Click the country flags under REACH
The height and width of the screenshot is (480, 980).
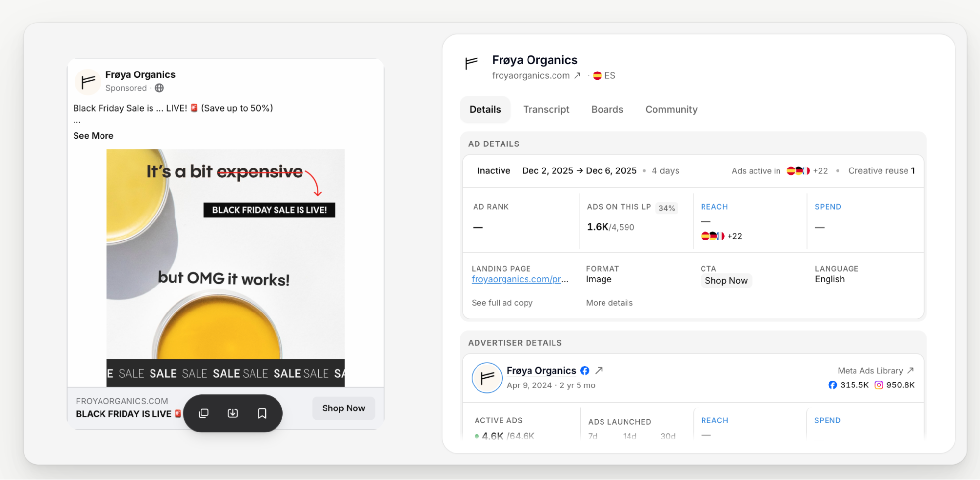pyautogui.click(x=713, y=236)
